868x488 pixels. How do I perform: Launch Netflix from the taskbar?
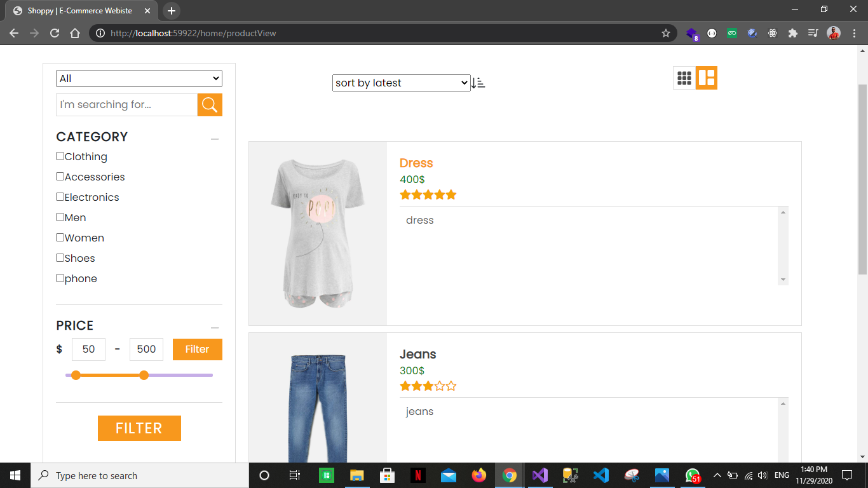click(x=418, y=475)
